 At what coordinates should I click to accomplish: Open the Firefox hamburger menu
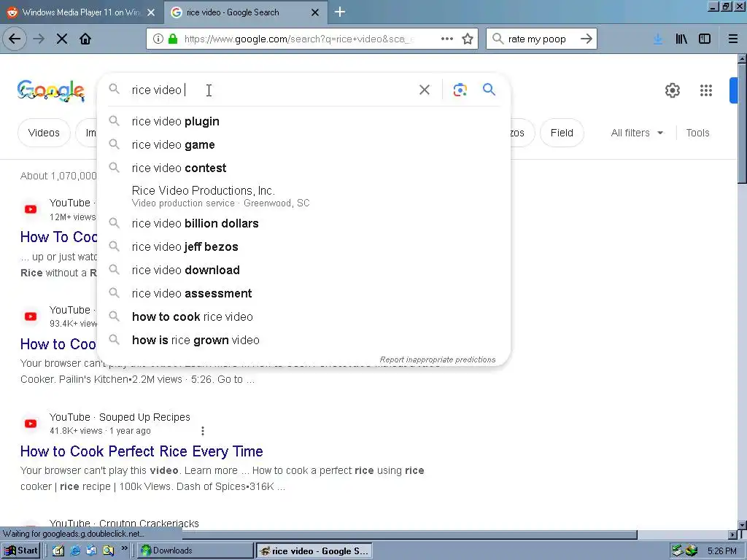pos(732,39)
